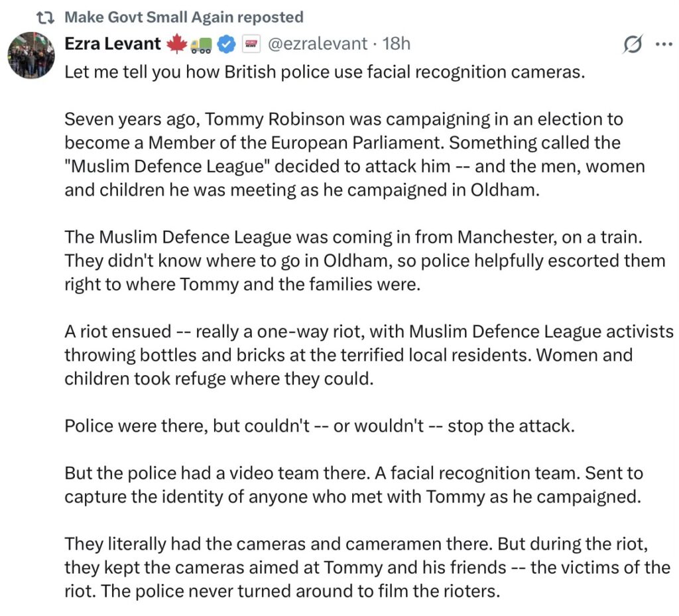Click the paragraph about the police video team

tap(354, 485)
